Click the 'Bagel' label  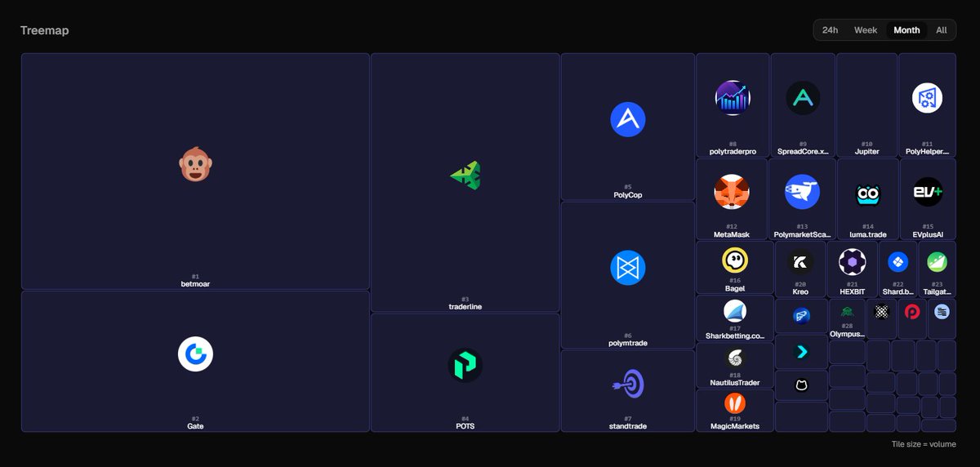(x=735, y=289)
